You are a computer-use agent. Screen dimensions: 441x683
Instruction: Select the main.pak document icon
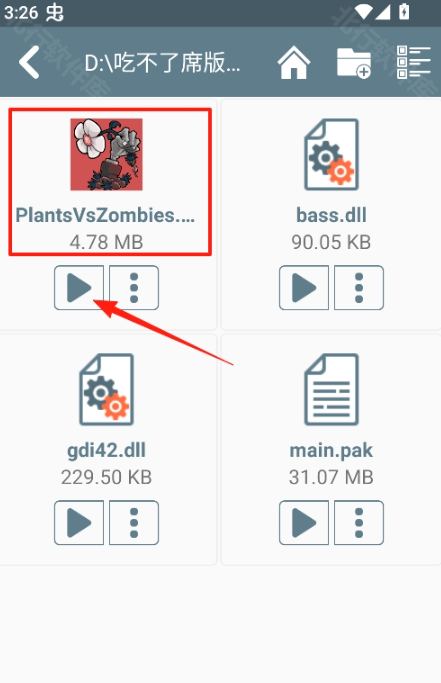[332, 389]
